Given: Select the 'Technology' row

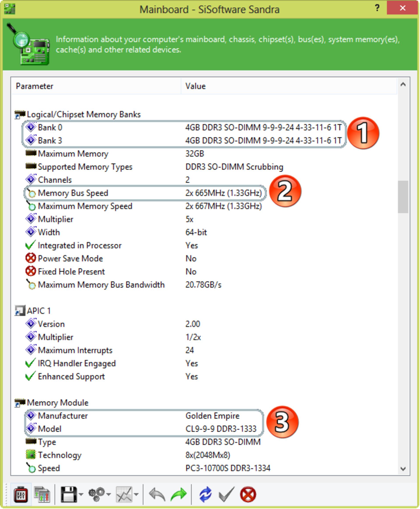Looking at the screenshot, I should pyautogui.click(x=128, y=455).
